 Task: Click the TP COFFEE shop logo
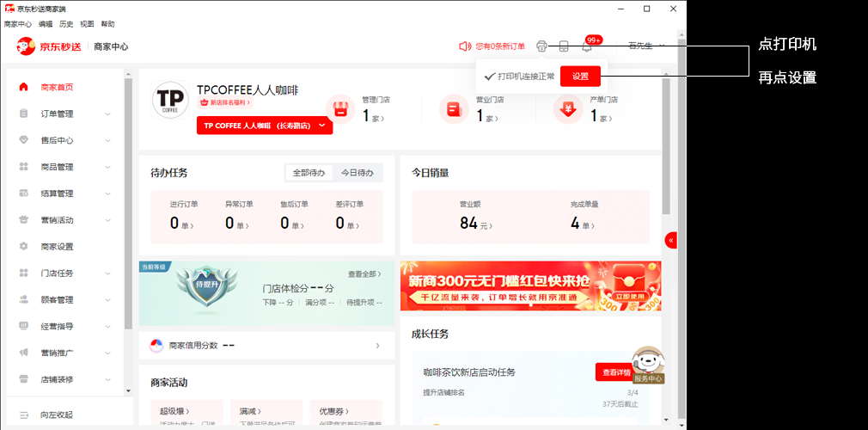[170, 101]
